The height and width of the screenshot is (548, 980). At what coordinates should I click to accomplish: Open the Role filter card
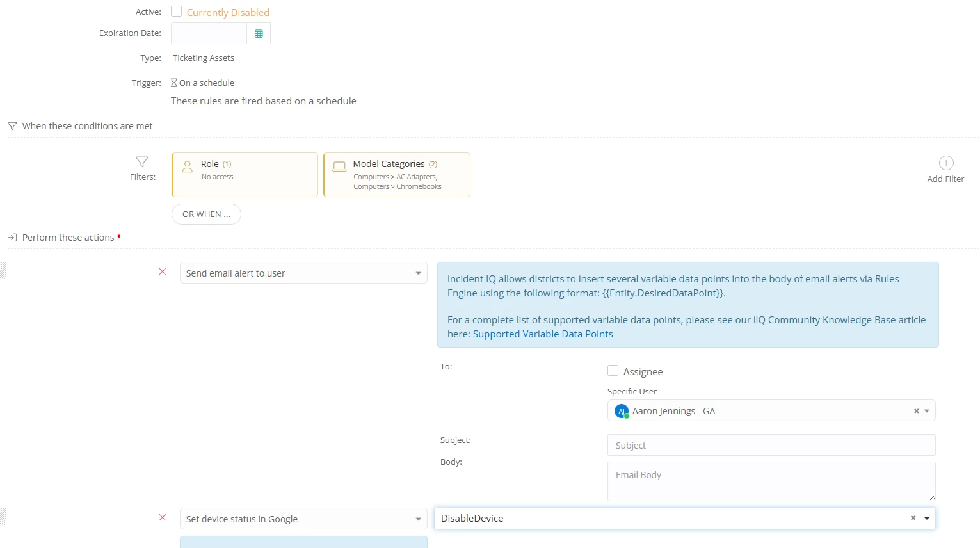point(245,175)
